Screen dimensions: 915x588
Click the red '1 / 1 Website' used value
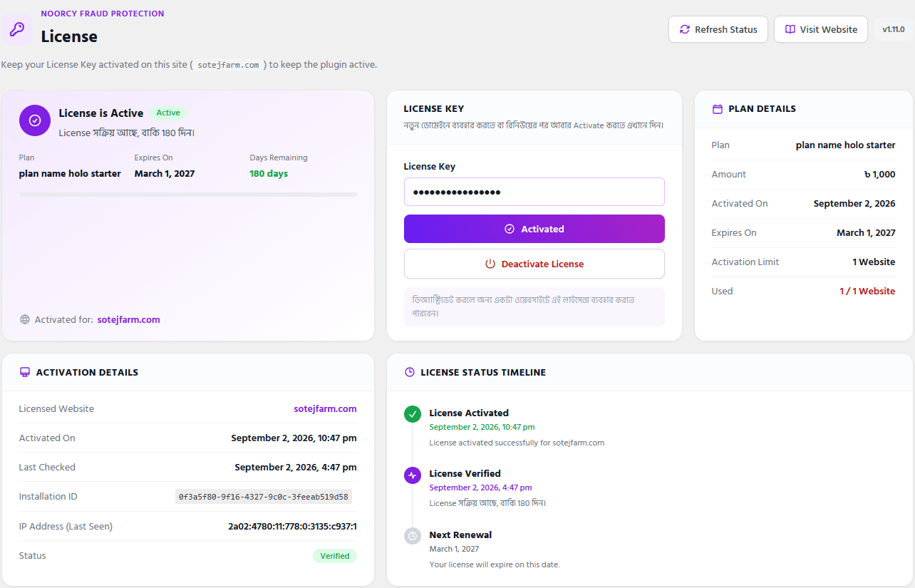click(x=867, y=291)
